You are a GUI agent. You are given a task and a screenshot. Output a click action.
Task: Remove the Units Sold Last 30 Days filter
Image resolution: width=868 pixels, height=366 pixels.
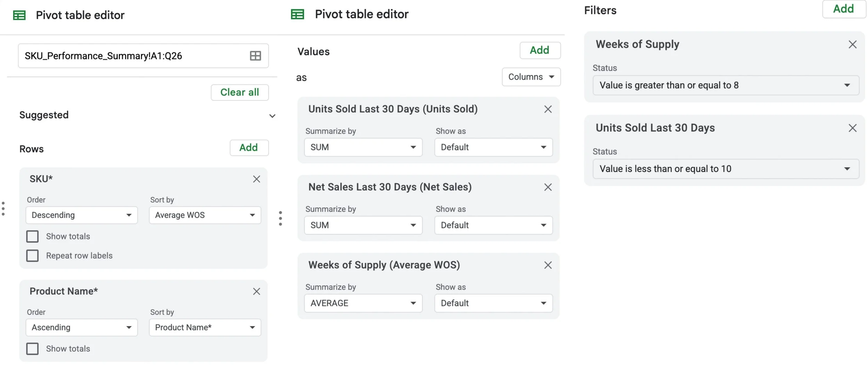pyautogui.click(x=852, y=128)
